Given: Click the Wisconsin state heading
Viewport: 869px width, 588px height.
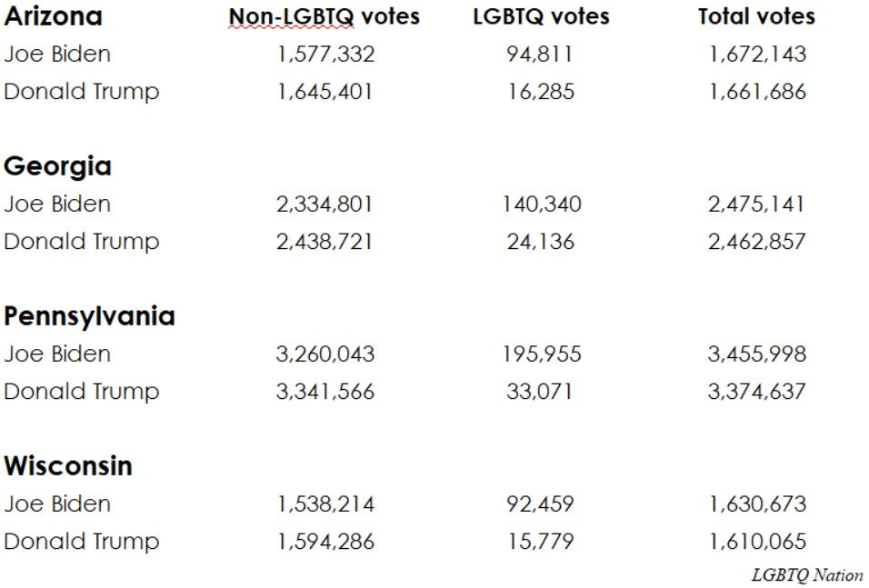Looking at the screenshot, I should [68, 466].
